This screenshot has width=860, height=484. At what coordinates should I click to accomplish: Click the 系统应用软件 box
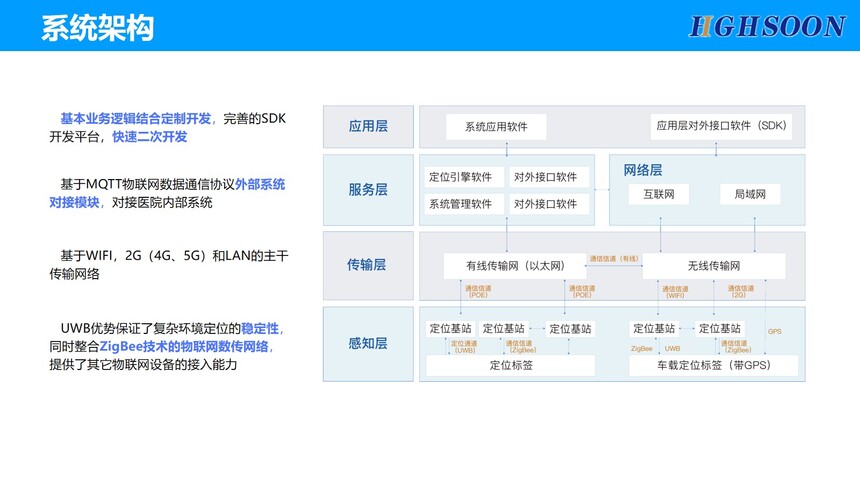497,127
